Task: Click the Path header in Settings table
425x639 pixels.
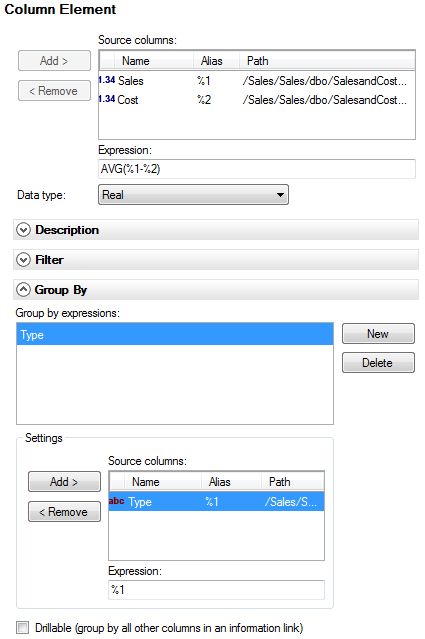Action: coord(292,482)
